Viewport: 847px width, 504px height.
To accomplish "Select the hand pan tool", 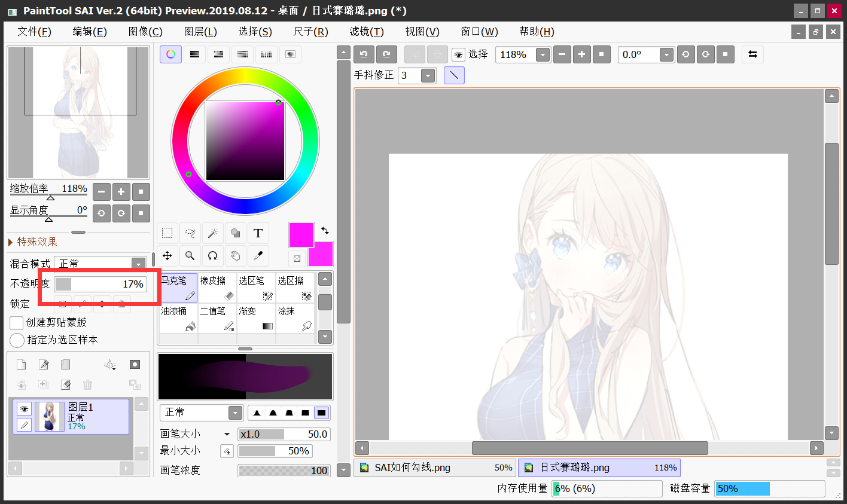I will pyautogui.click(x=235, y=256).
